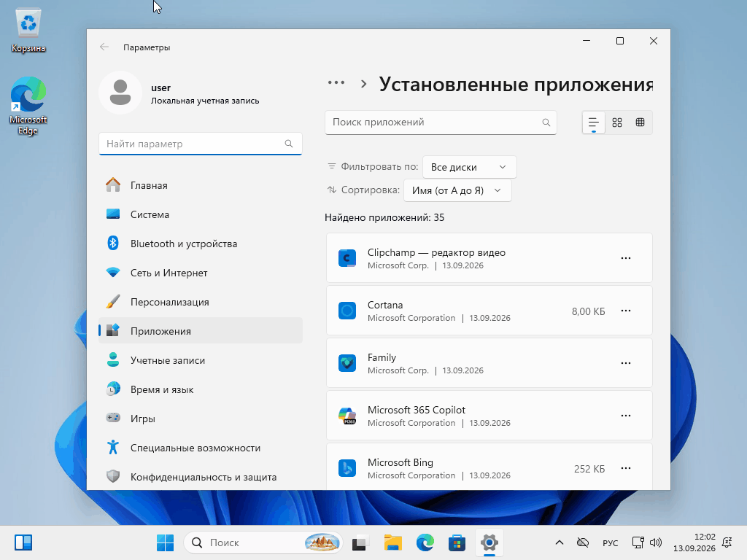Screen dimensions: 747x560
Task: Open the Windows Start menu
Action: [x=166, y=542]
